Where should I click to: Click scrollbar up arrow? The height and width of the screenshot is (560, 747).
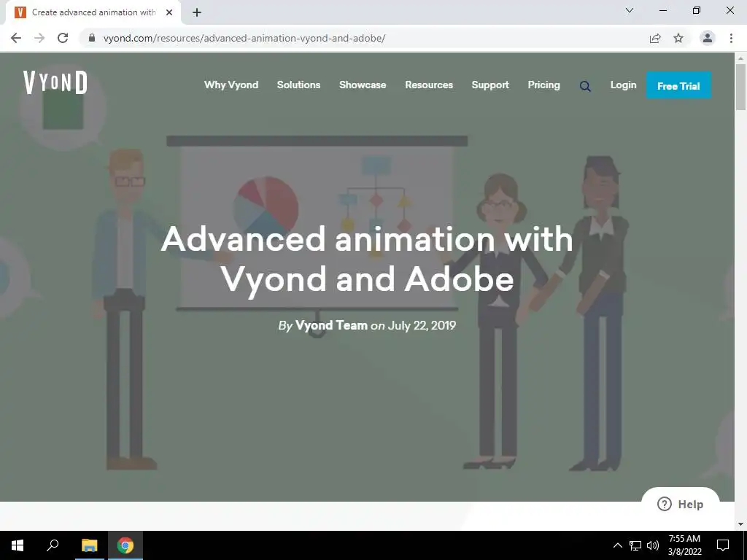click(740, 58)
